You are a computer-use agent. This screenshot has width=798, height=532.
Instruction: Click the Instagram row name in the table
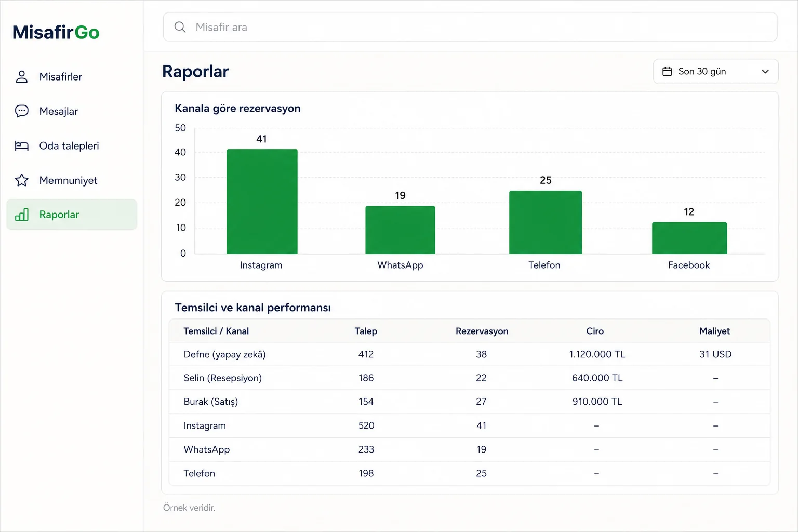coord(205,426)
